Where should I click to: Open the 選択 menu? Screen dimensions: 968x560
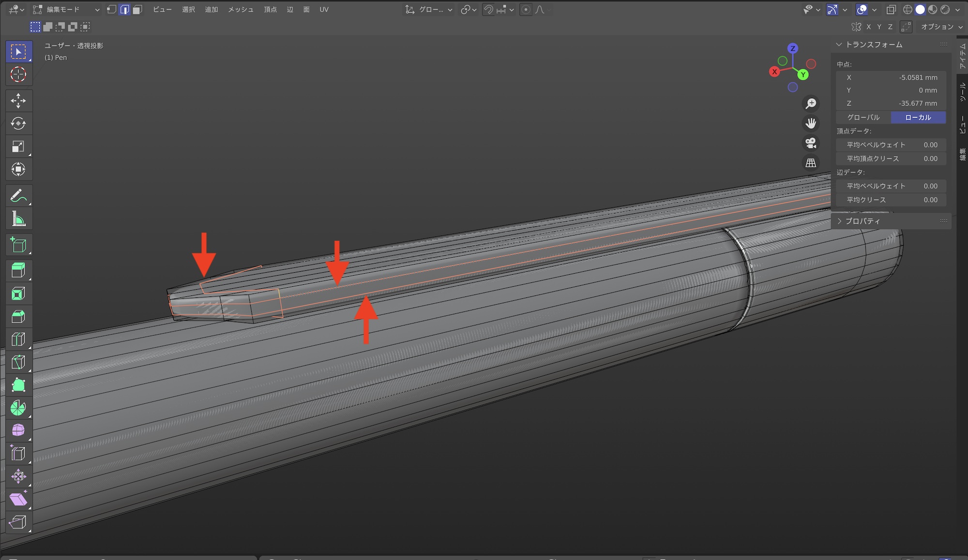188,10
